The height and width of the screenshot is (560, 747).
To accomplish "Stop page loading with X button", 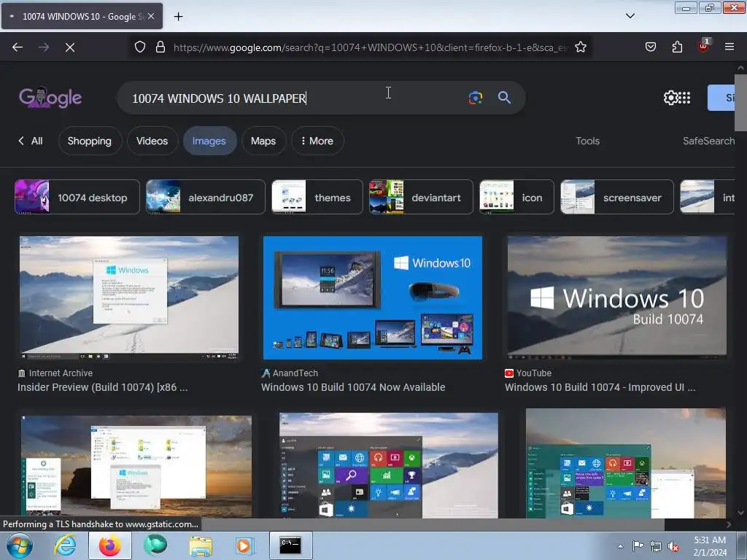I will click(x=70, y=47).
